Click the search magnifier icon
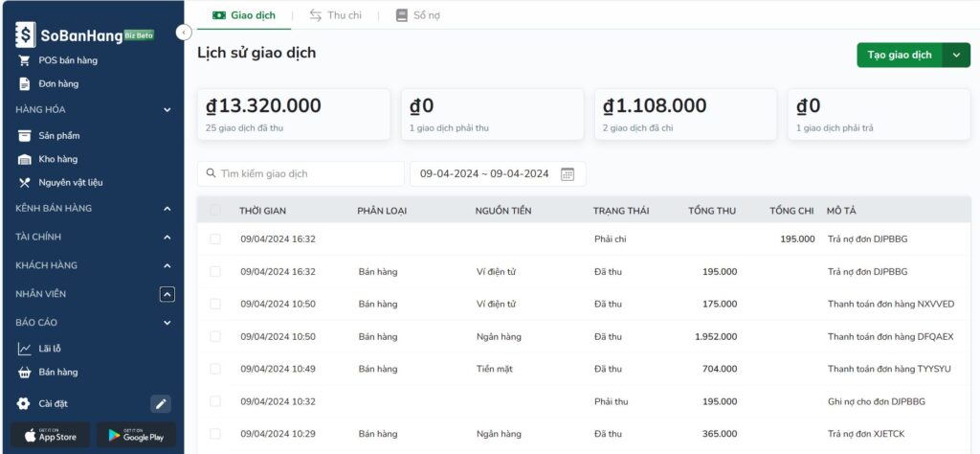This screenshot has height=454, width=980. pos(211,173)
